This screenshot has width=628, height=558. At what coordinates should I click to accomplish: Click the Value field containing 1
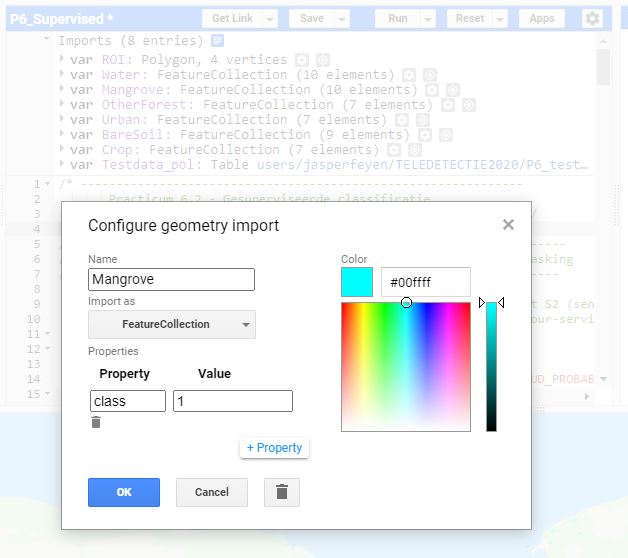point(232,401)
